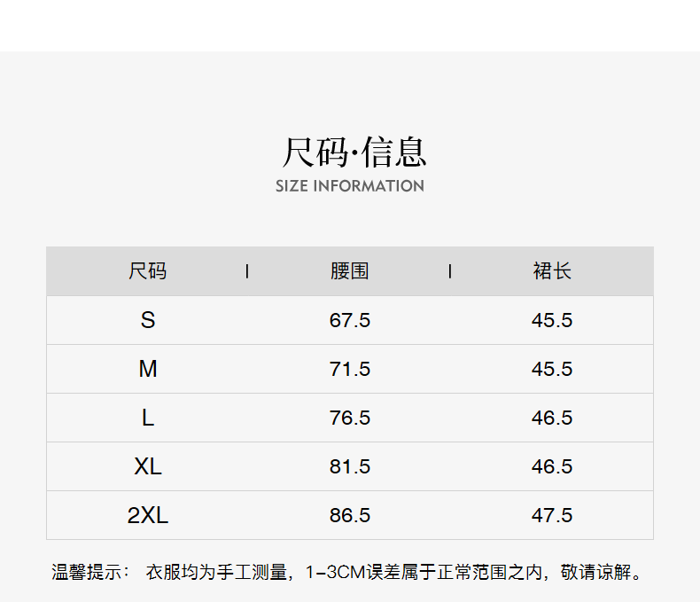Viewport: 700px width, 602px height.
Task: Select the 裙长 column header
Action: click(552, 271)
